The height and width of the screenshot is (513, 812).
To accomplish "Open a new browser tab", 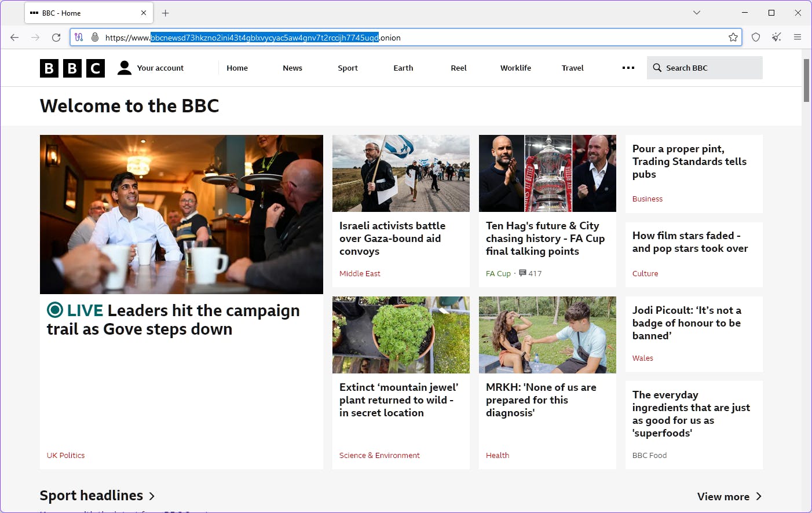I will pos(165,13).
